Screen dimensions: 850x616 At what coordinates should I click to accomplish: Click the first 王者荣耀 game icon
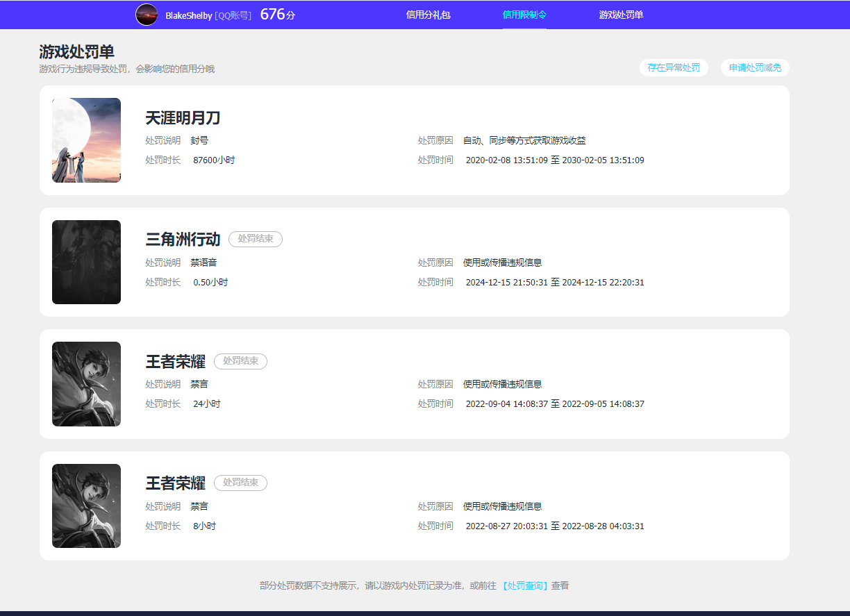pos(86,384)
